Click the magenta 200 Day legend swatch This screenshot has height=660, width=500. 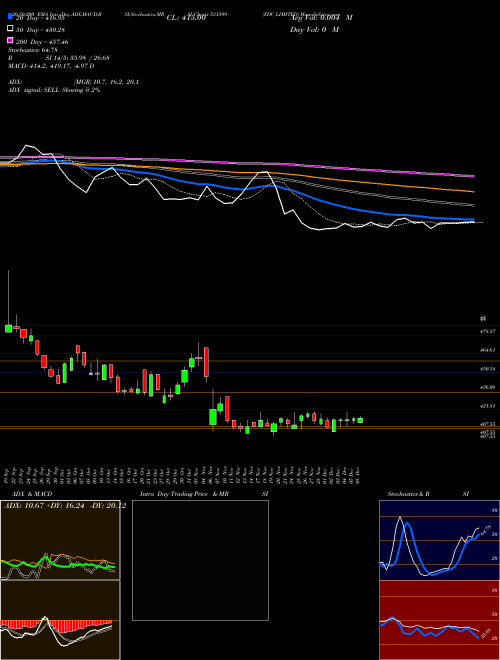[10, 41]
